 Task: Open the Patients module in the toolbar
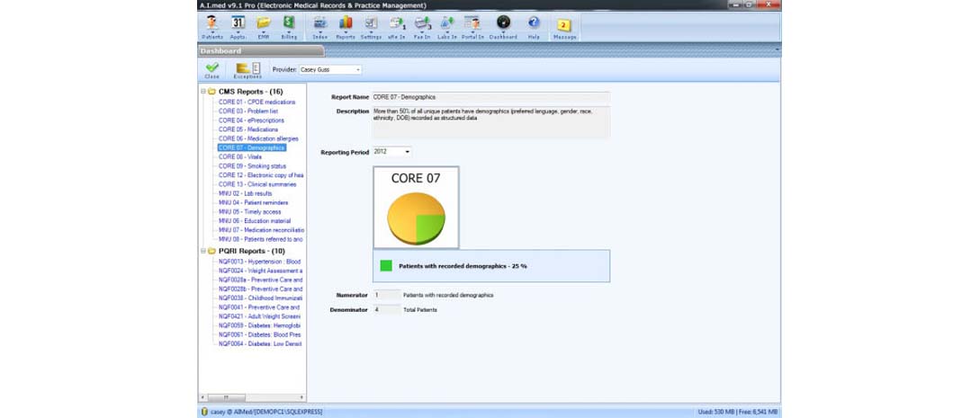point(211,25)
